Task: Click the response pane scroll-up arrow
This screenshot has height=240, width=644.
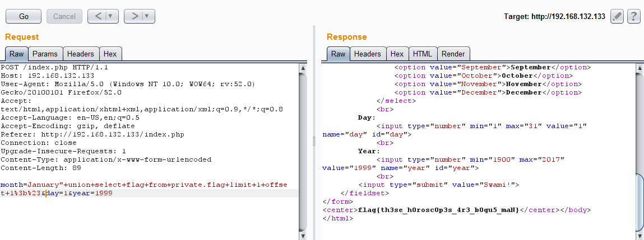Action: pyautogui.click(x=640, y=67)
